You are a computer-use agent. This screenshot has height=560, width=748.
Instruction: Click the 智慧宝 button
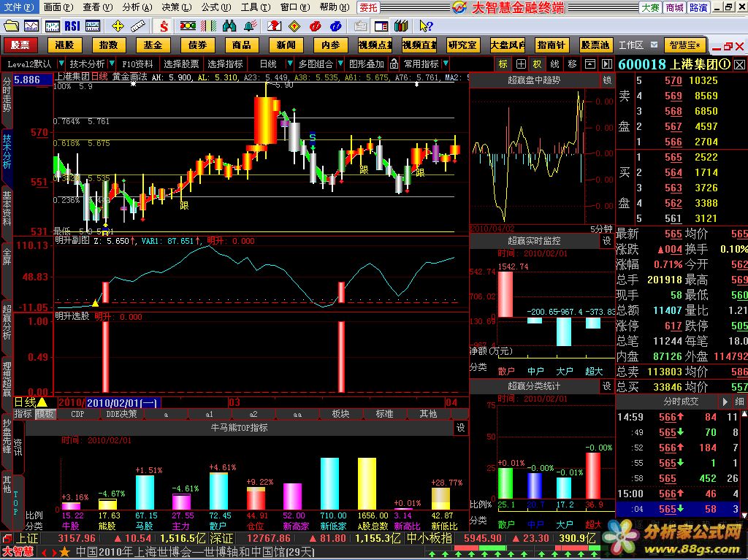tap(685, 45)
